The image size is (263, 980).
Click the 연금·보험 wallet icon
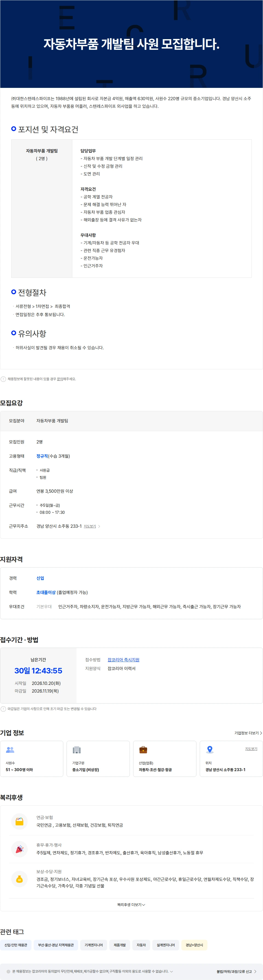point(19,821)
